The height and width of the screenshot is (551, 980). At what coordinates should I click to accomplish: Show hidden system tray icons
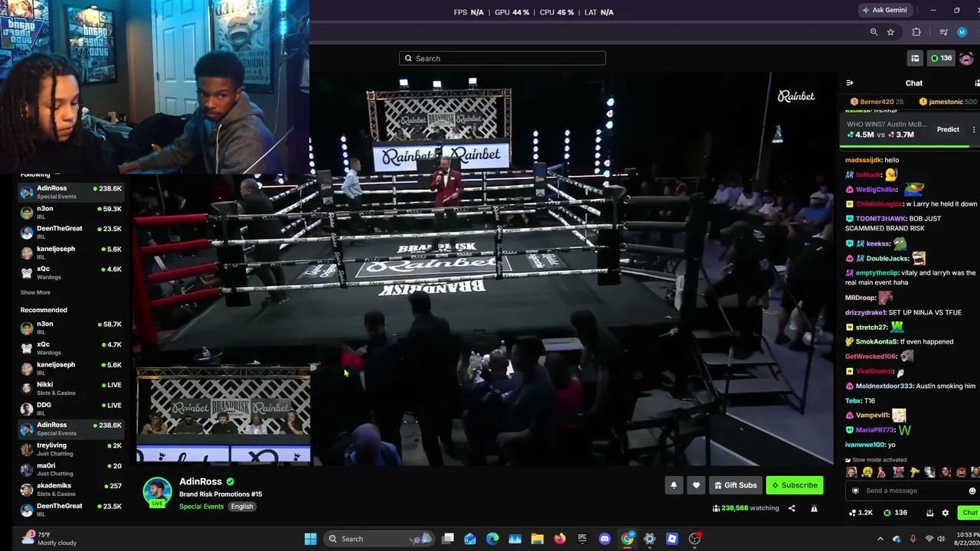pyautogui.click(x=880, y=539)
